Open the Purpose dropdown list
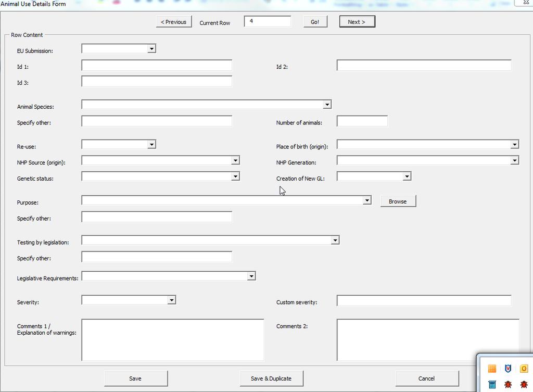Screen dimensions: 533x392 coord(367,200)
